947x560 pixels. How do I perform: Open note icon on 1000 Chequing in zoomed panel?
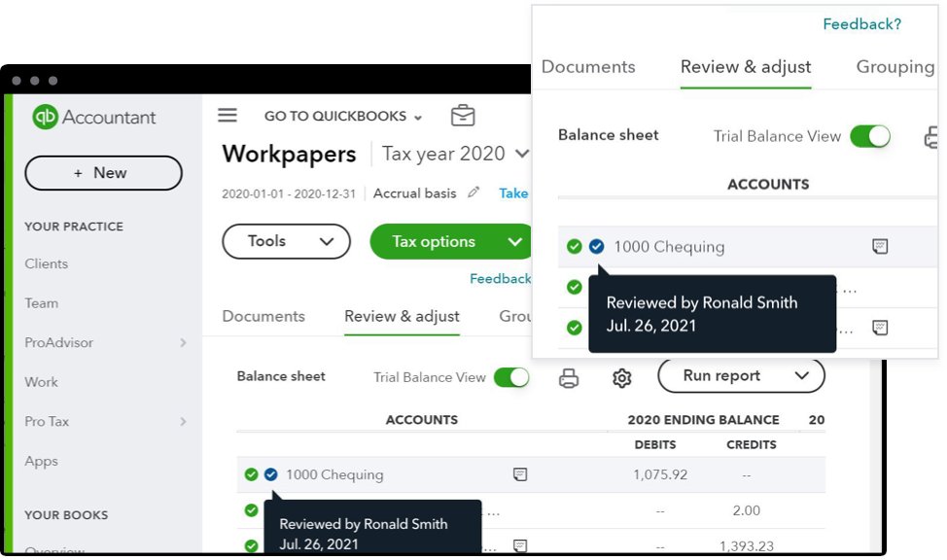click(x=880, y=246)
